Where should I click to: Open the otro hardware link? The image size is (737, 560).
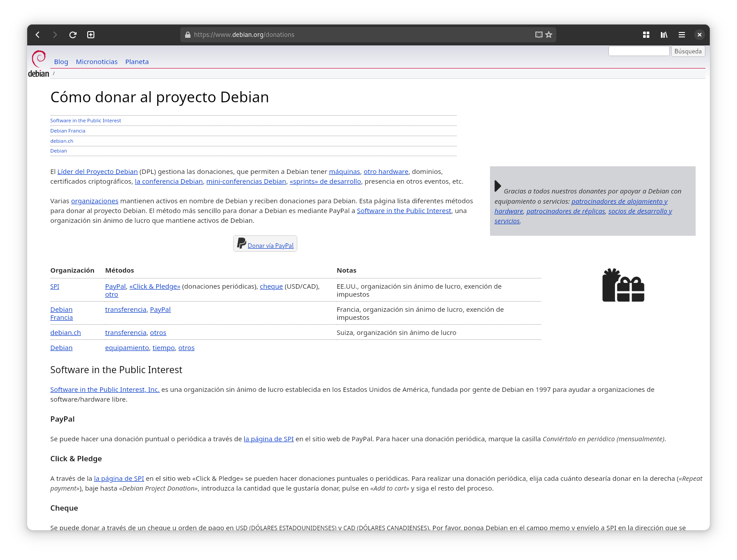pyautogui.click(x=386, y=172)
